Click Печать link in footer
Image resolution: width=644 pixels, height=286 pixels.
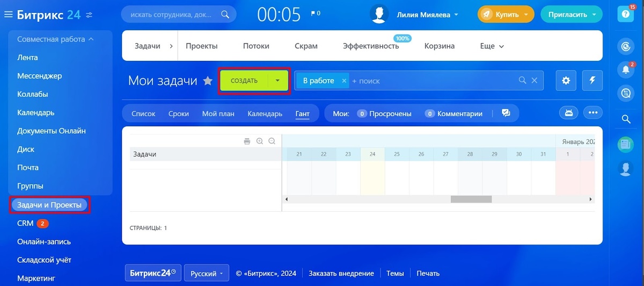tap(428, 273)
